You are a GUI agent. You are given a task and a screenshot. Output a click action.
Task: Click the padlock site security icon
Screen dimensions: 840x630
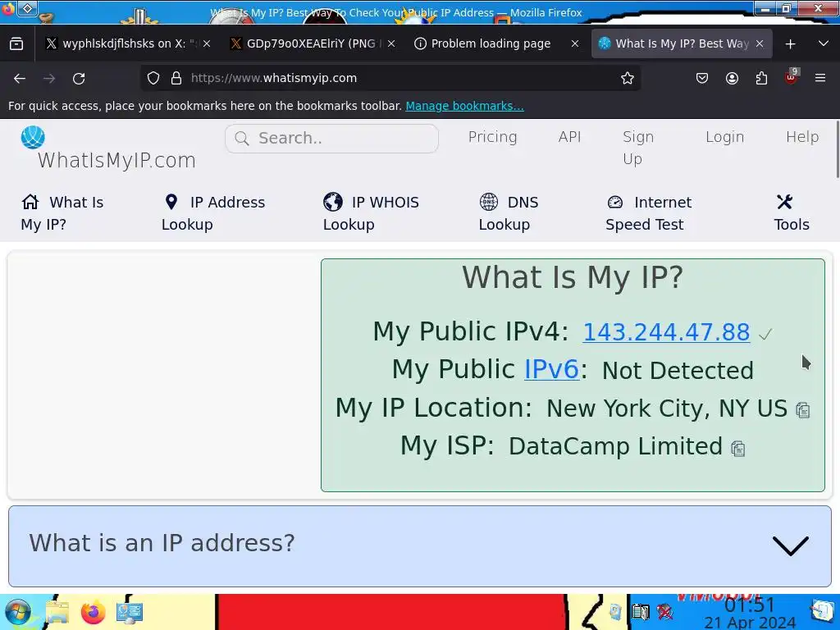click(x=176, y=78)
